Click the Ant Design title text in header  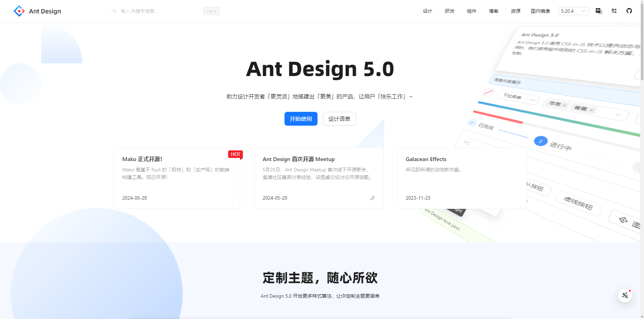click(45, 11)
